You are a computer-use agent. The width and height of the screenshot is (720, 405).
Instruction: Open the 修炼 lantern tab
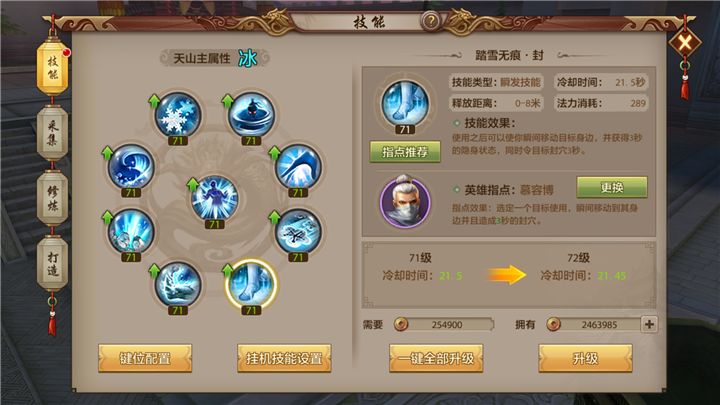[52, 198]
